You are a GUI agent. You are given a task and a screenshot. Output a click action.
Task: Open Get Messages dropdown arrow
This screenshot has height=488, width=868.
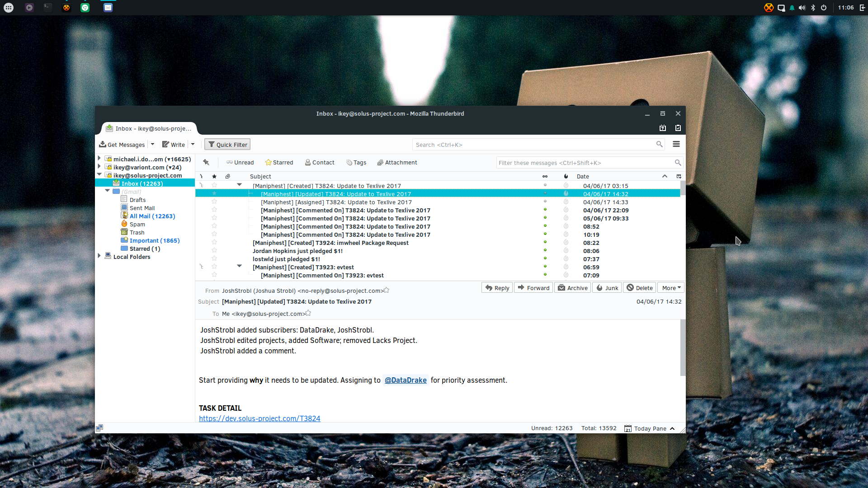point(152,145)
